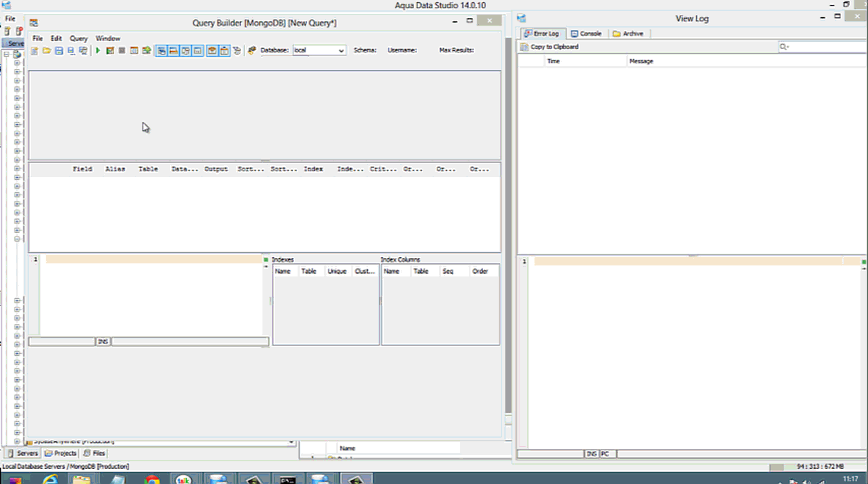
Task: Switch to the Console tab in View Log
Action: 586,33
